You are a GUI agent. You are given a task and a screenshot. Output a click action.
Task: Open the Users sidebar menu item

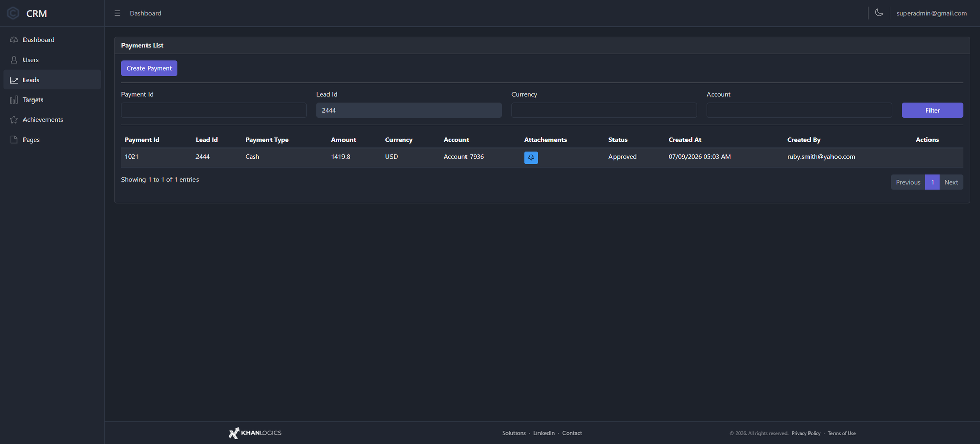pyautogui.click(x=52, y=60)
